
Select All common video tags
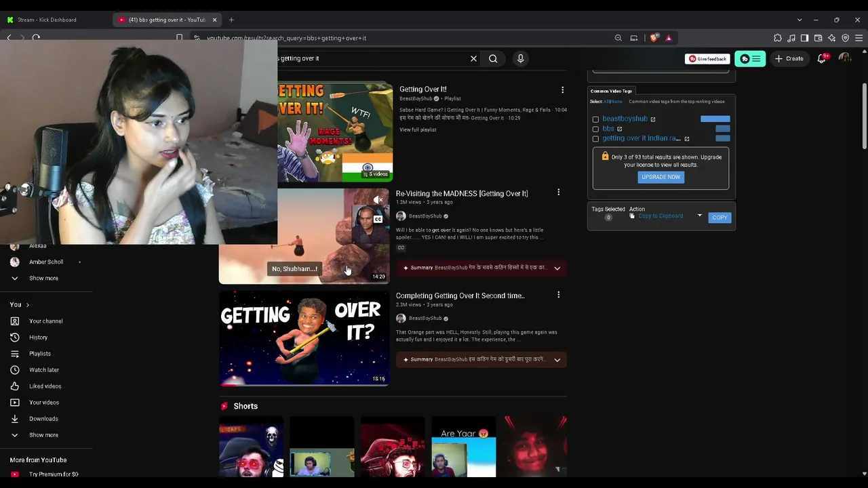point(606,102)
